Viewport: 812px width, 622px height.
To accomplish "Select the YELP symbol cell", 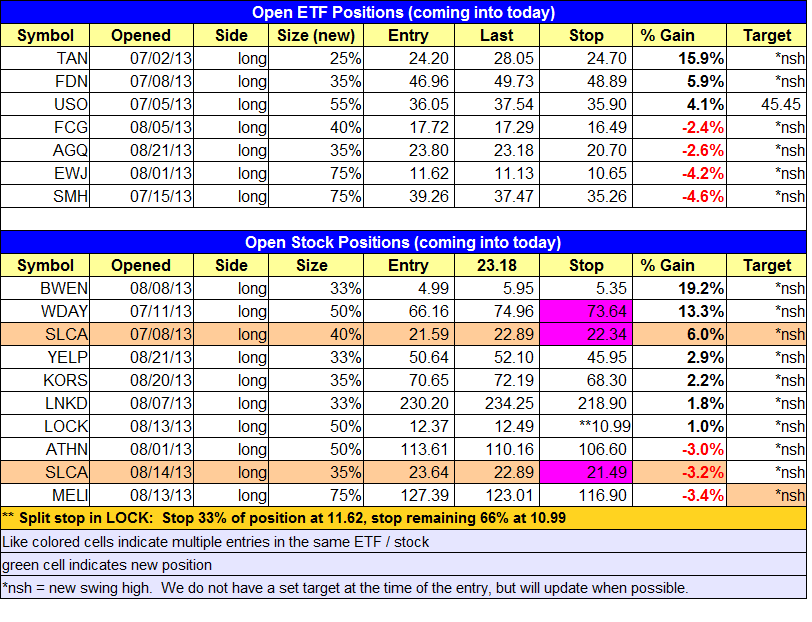I will coord(45,357).
